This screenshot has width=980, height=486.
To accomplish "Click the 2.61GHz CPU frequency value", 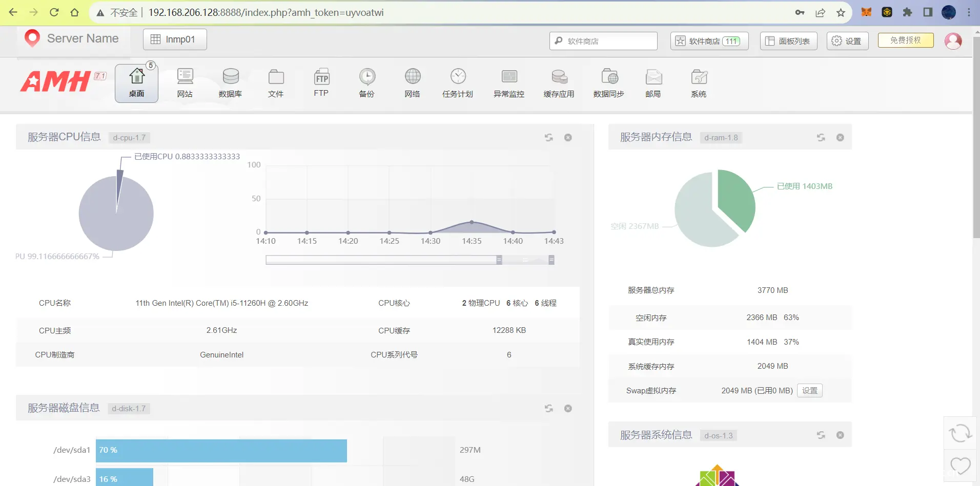I will coord(222,330).
